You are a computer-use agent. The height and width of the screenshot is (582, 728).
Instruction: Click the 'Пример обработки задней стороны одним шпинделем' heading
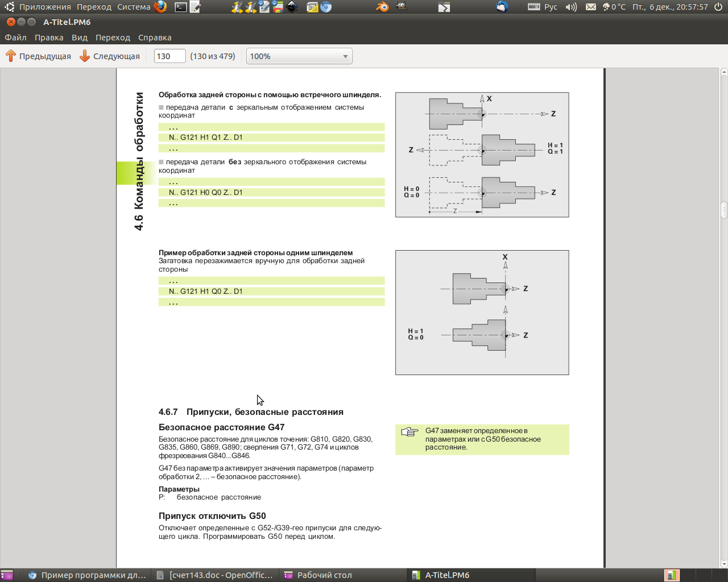coord(256,253)
